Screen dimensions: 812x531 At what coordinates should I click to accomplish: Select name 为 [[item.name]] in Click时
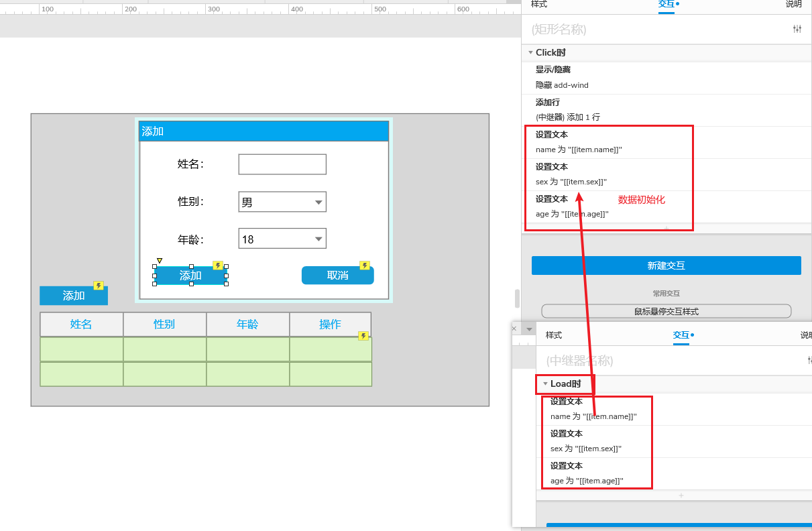pyautogui.click(x=579, y=150)
